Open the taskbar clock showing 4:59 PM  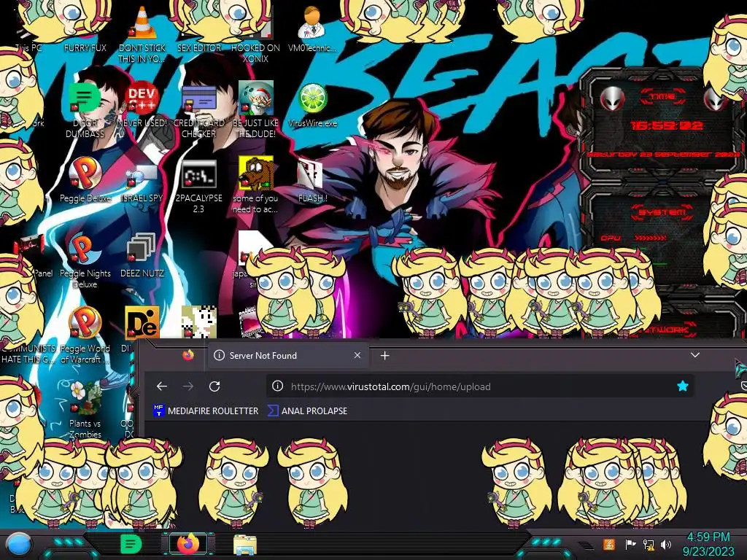708,544
